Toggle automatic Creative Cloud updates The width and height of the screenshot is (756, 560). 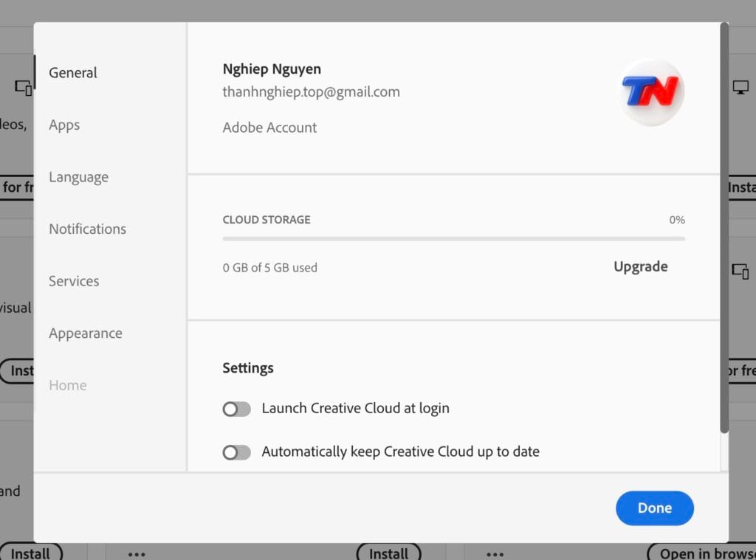tap(236, 452)
